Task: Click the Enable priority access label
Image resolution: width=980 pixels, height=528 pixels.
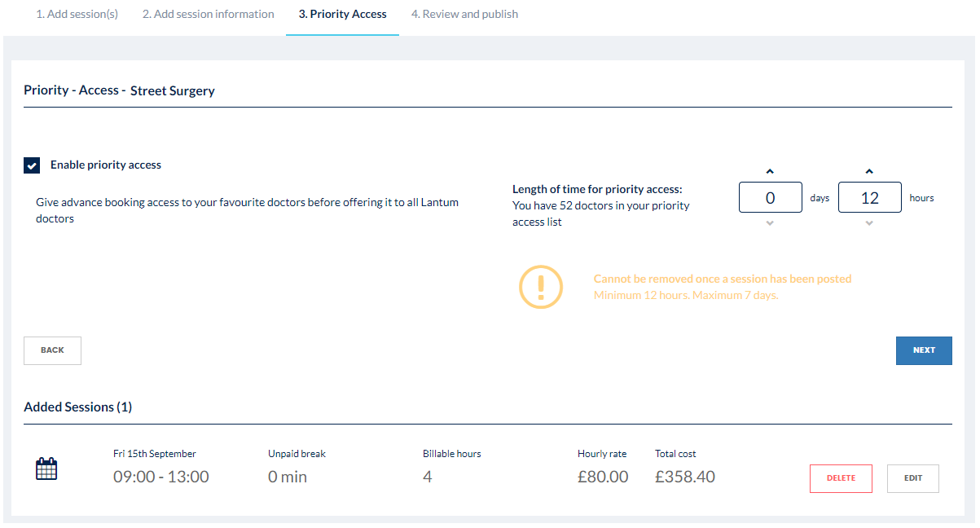Action: [x=106, y=165]
